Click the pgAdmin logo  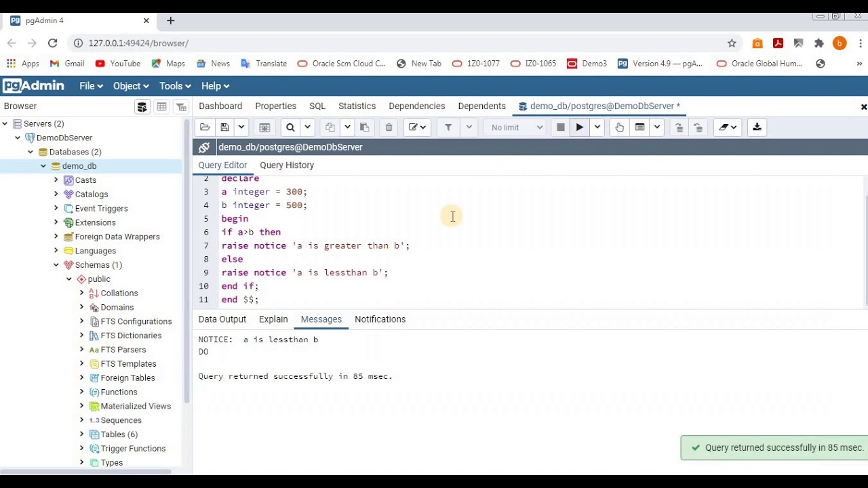pyautogui.click(x=33, y=86)
